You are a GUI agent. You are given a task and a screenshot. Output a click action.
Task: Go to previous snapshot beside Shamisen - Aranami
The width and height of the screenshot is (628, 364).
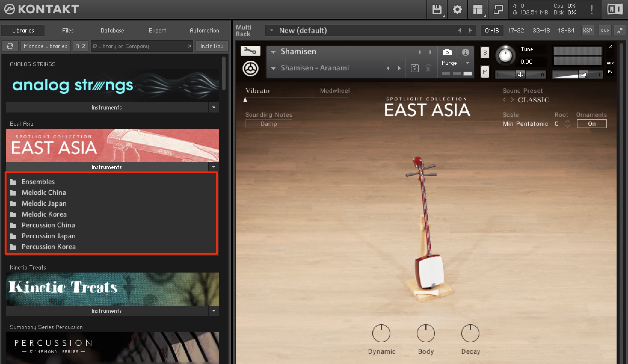(x=388, y=68)
